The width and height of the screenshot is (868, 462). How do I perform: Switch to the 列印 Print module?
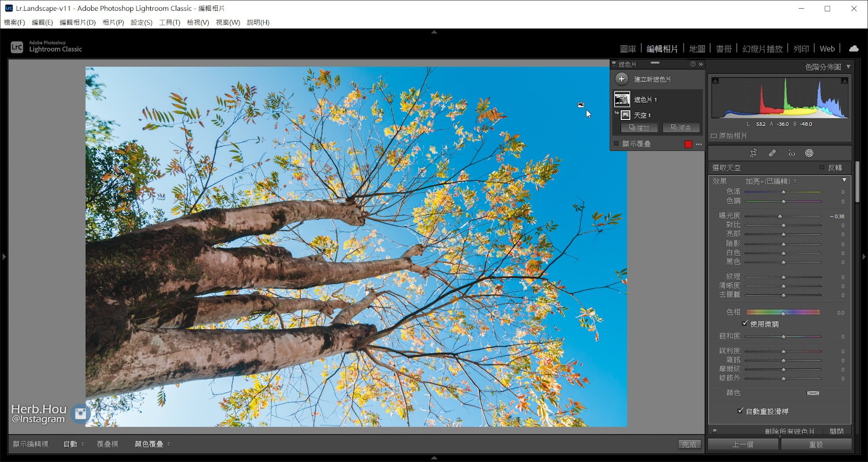pos(801,49)
